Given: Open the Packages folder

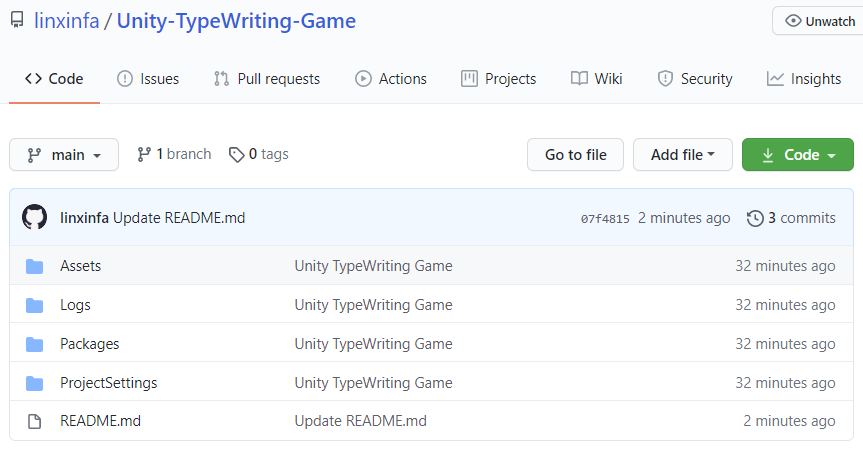Looking at the screenshot, I should click(90, 344).
